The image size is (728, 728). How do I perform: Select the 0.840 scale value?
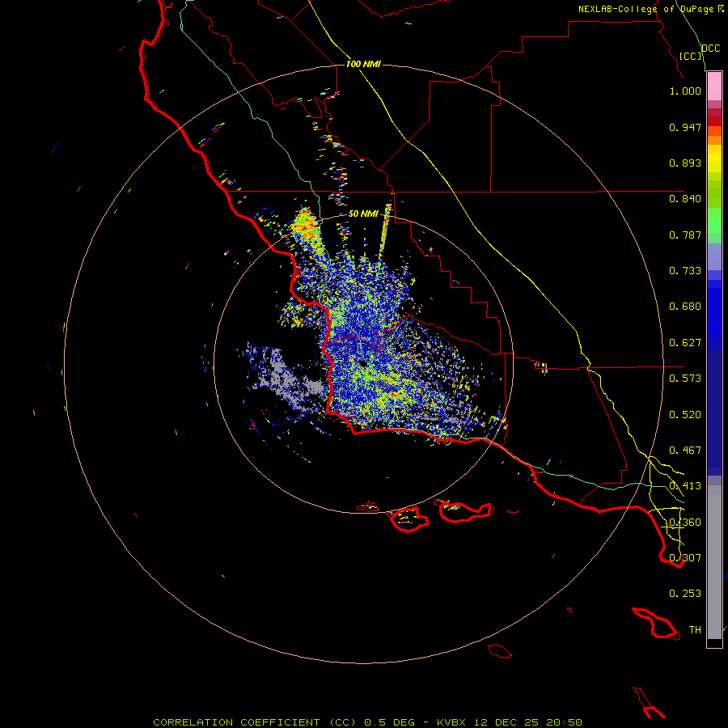pos(685,199)
